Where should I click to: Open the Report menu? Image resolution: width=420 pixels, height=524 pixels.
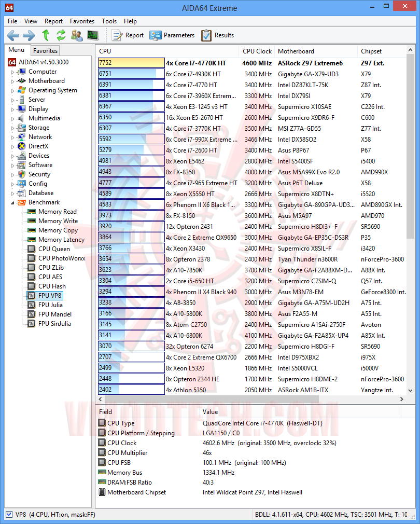[53, 21]
